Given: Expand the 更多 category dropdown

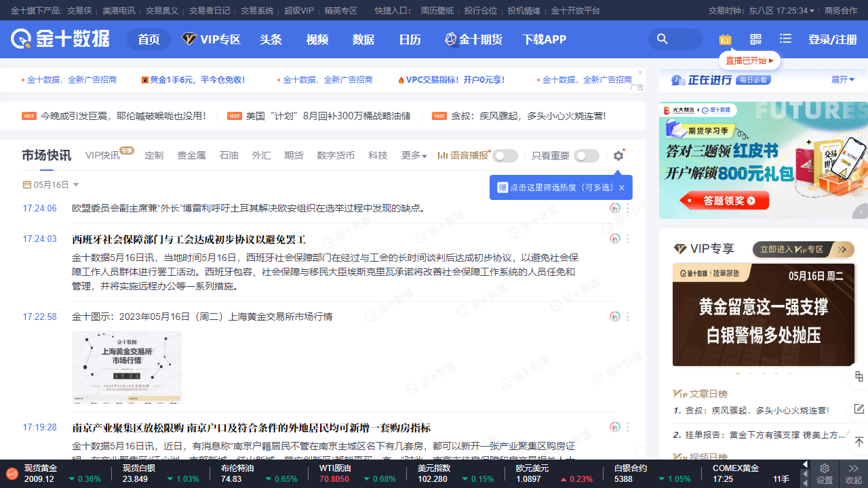Looking at the screenshot, I should tap(414, 155).
